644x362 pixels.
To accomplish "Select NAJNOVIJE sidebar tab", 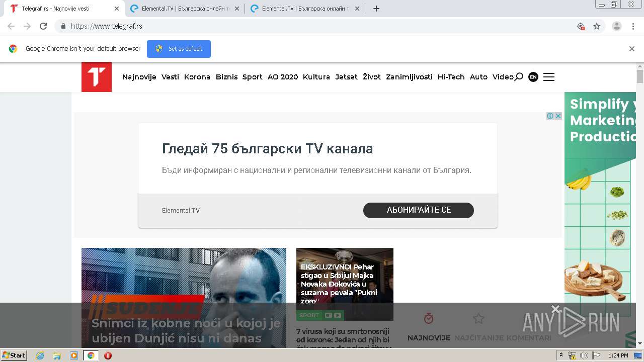I will (x=429, y=338).
